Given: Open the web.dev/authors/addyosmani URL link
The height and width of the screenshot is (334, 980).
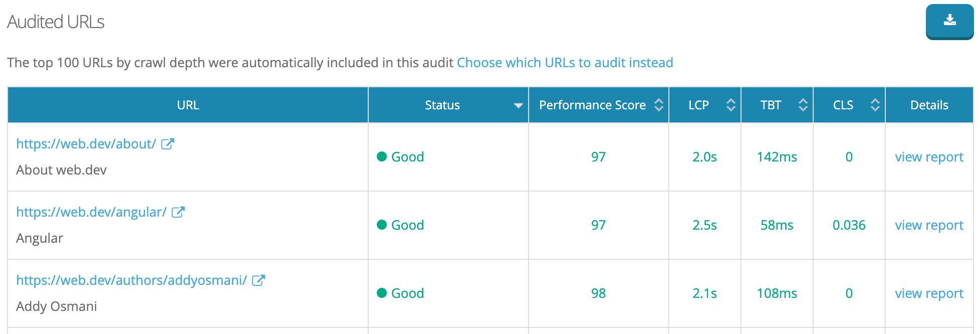Looking at the screenshot, I should (131, 280).
